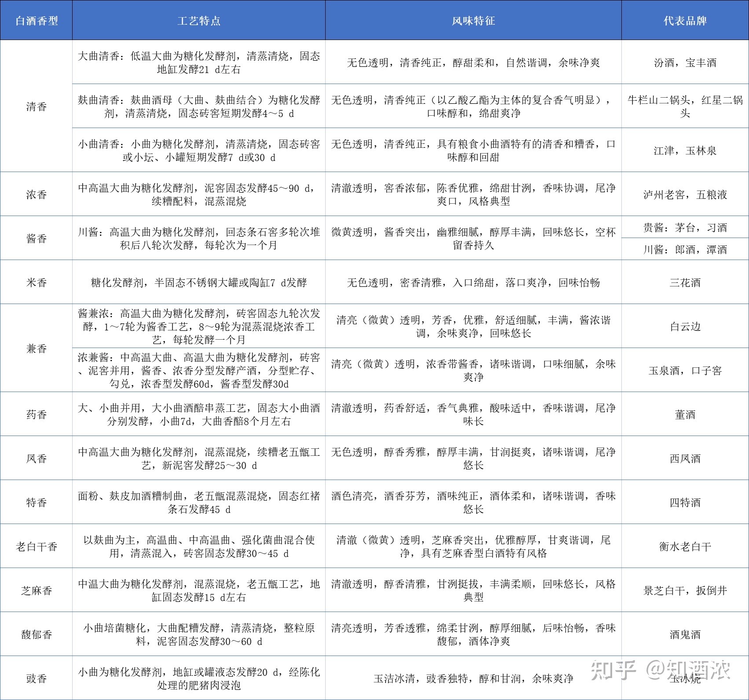Click the 西凤酒 brand cell
This screenshot has height=700, width=749.
tap(685, 458)
